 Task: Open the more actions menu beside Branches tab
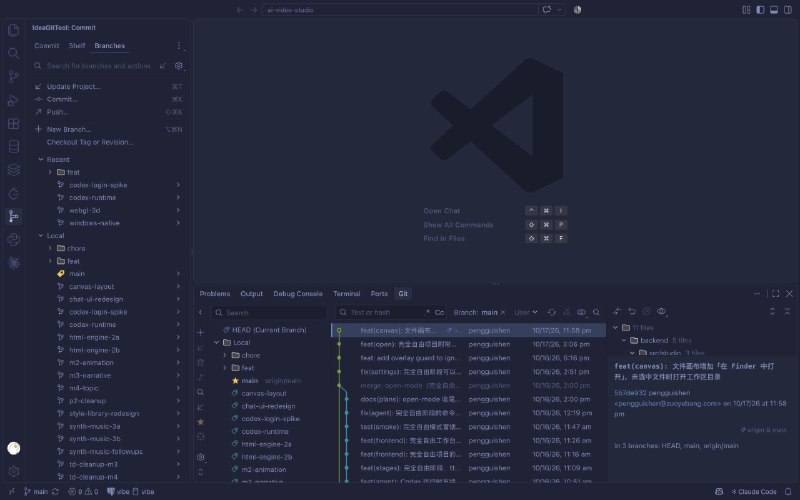179,46
